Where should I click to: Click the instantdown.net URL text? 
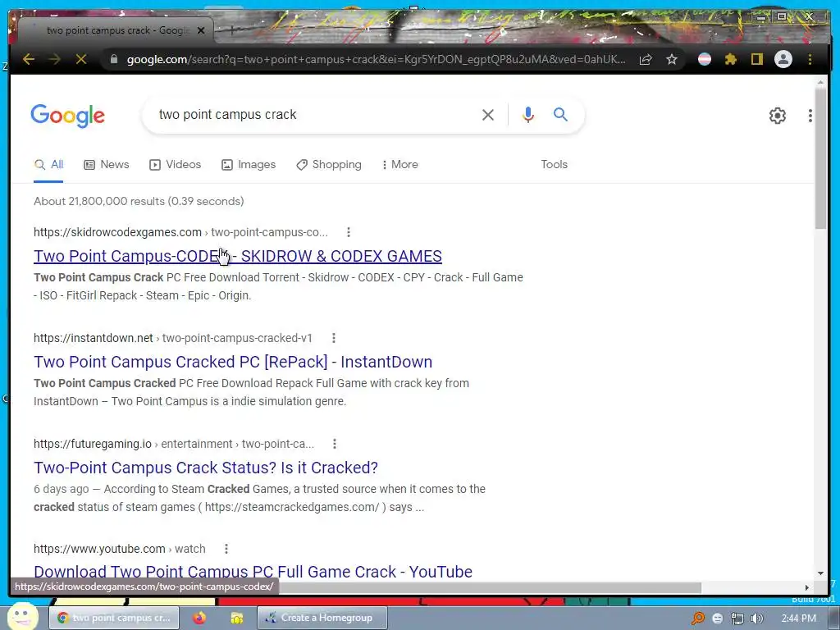click(x=94, y=338)
